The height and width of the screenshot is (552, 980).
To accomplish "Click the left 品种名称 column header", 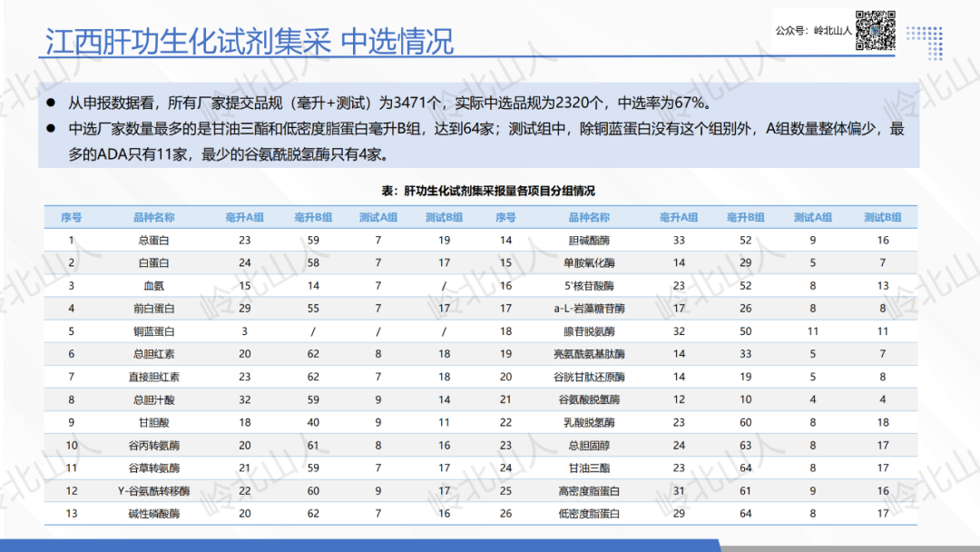I will 153,218.
